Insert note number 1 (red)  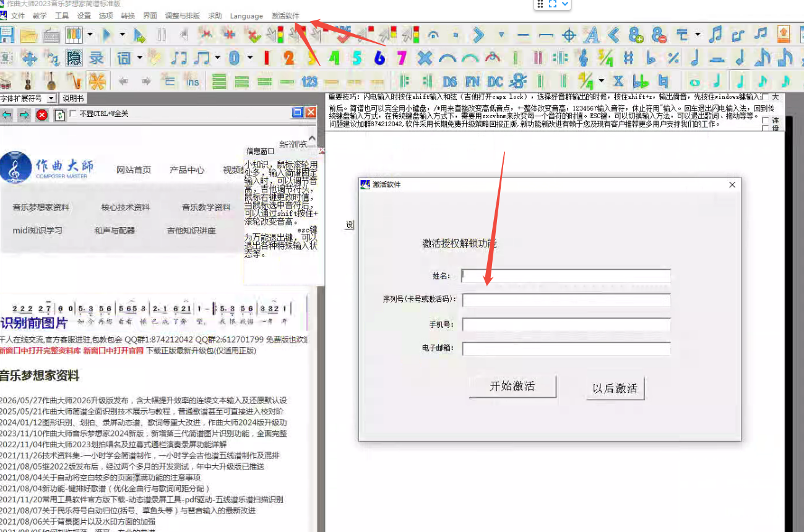tap(267, 58)
